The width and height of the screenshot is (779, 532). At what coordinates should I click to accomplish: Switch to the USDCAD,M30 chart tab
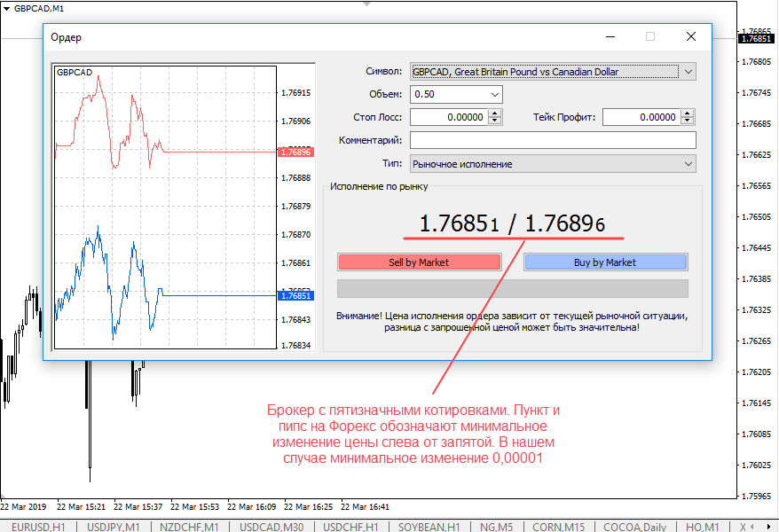(271, 527)
